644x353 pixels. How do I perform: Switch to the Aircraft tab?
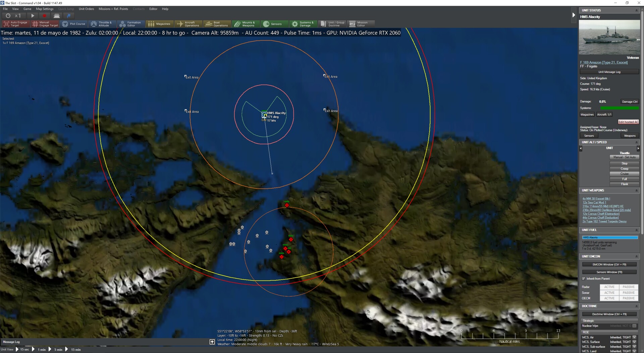point(604,114)
